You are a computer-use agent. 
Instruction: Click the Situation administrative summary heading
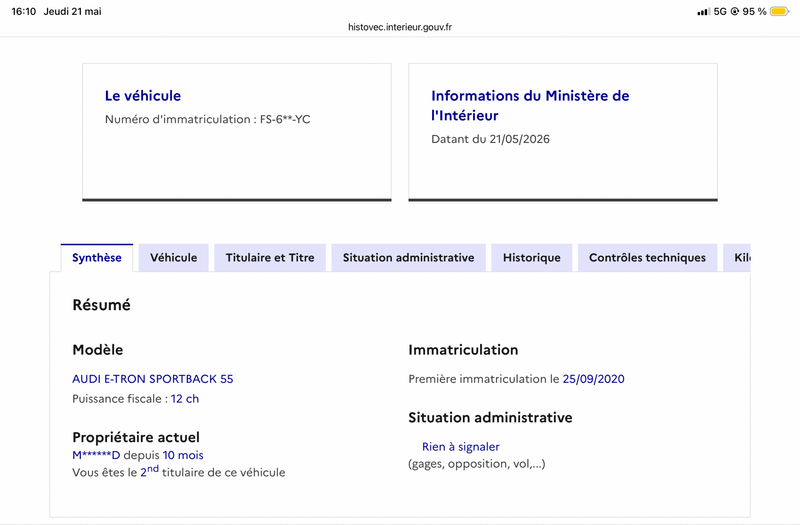click(490, 418)
